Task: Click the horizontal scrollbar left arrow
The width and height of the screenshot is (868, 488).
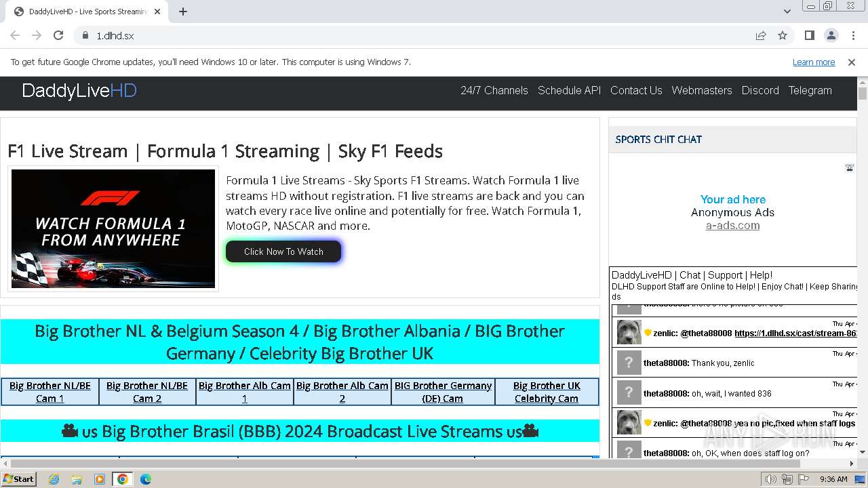Action: click(5, 464)
